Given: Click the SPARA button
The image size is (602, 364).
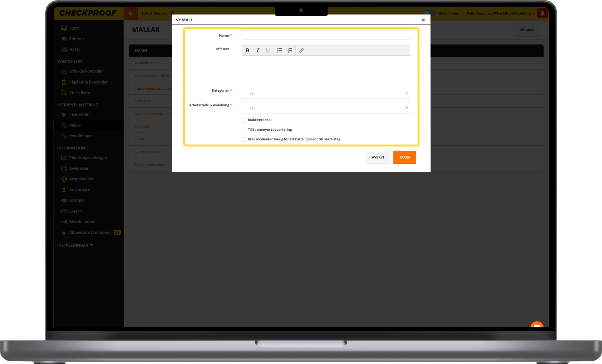Looking at the screenshot, I should pos(404,157).
